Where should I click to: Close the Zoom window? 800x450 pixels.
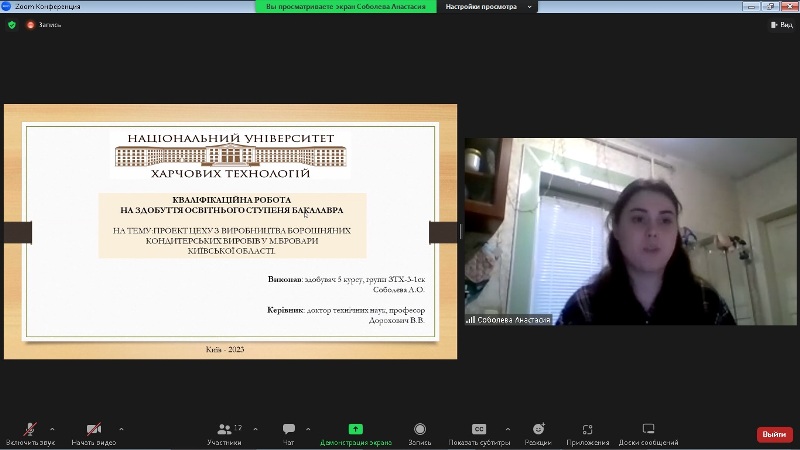coord(789,7)
